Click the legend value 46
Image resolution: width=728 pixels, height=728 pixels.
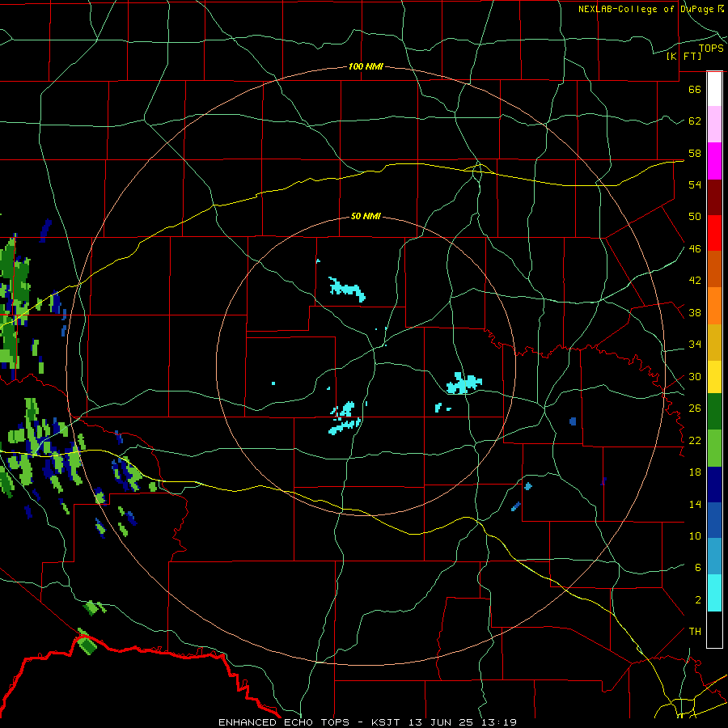point(695,249)
